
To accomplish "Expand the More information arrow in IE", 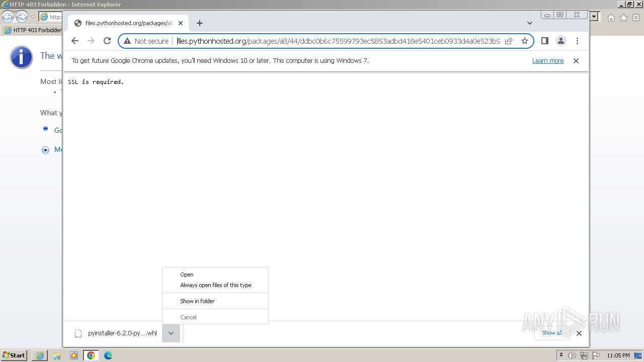I will [x=45, y=150].
